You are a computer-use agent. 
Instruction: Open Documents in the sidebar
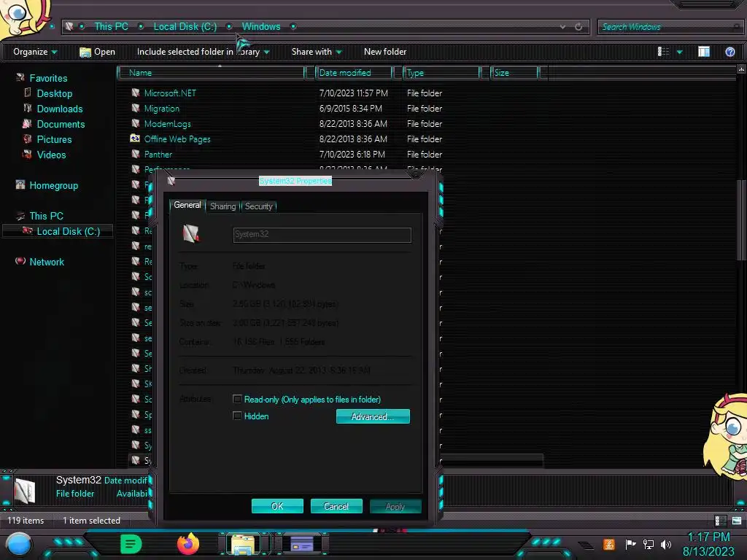point(61,124)
